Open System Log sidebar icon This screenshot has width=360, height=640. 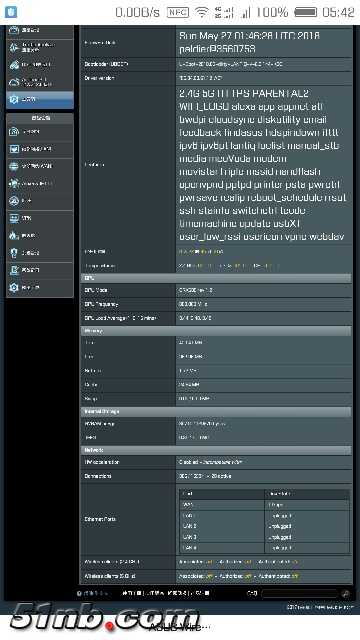click(x=14, y=270)
